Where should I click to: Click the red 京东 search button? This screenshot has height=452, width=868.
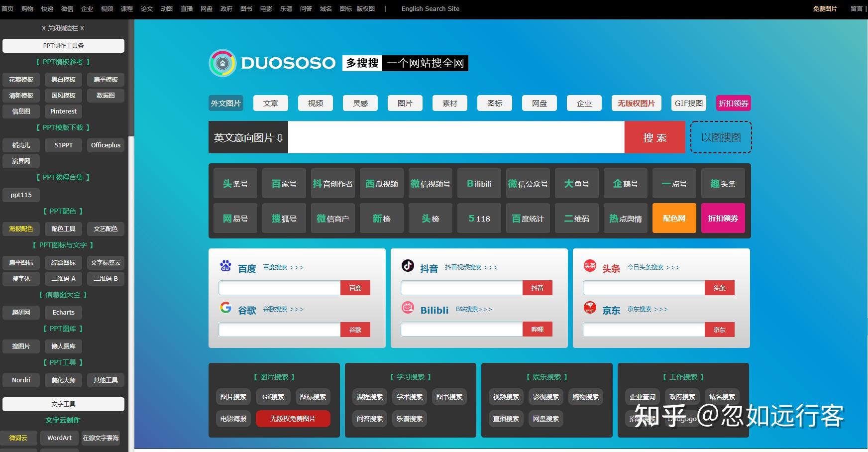coord(720,330)
